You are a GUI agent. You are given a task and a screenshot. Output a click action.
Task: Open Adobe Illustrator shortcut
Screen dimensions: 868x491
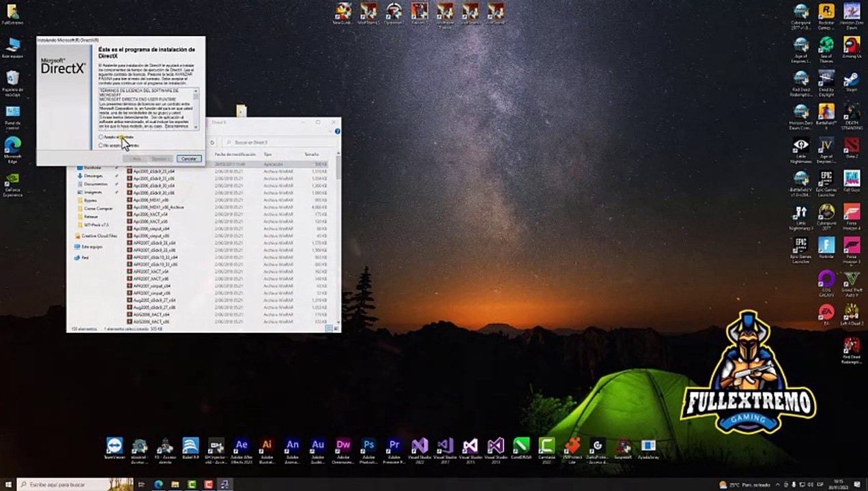267,450
